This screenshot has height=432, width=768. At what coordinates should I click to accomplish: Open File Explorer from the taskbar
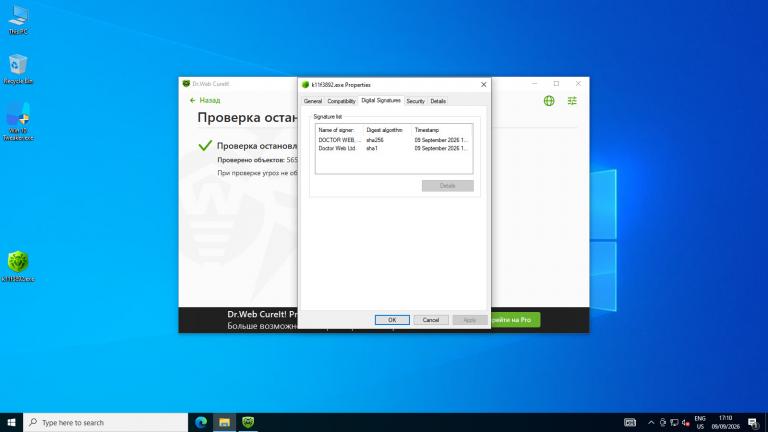[224, 422]
